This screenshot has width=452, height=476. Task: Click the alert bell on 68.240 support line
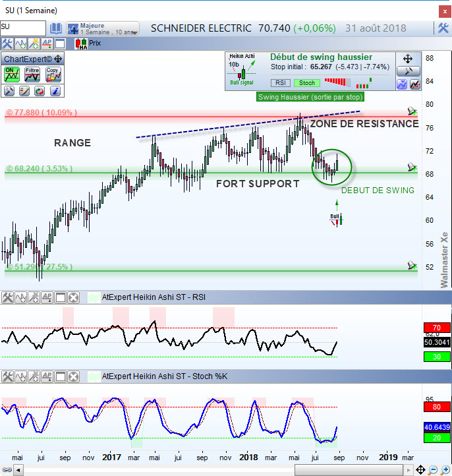(412, 167)
